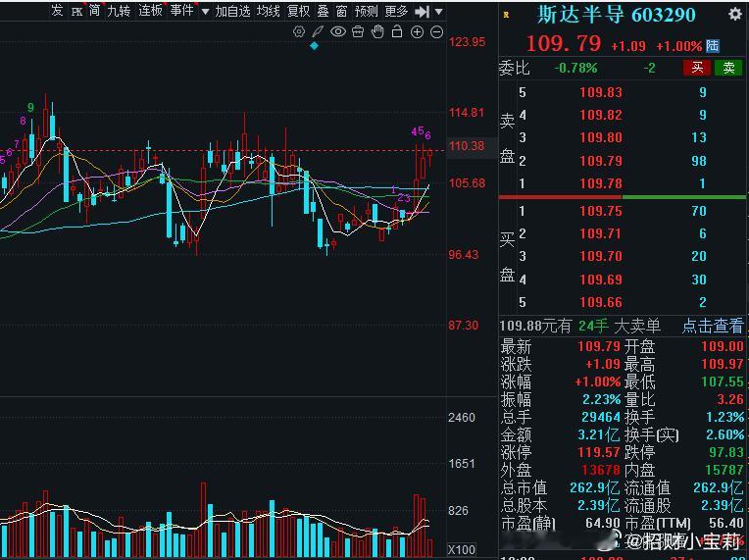Screen dimensions: 749x560
Task: Click the 量比 value 3.26
Action: click(x=730, y=399)
